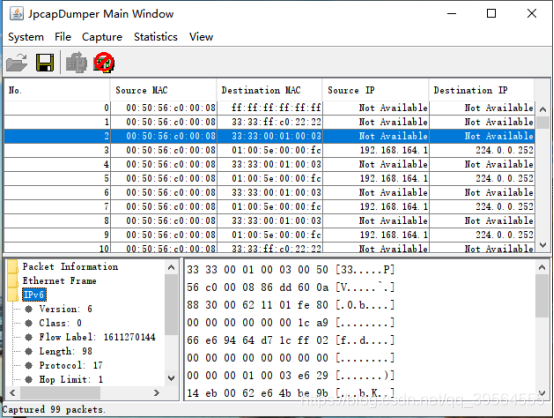
Task: Click the Captured 99 packets status text
Action: coord(54,410)
